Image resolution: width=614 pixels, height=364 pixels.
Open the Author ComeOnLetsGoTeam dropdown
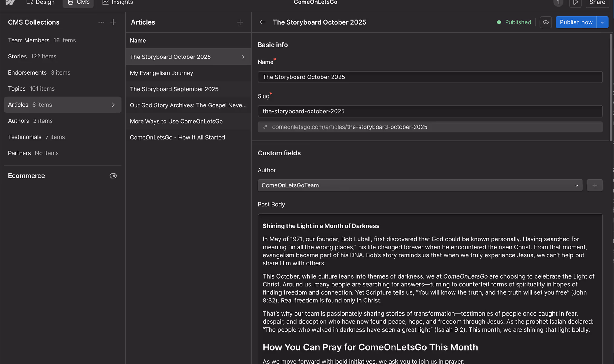click(420, 185)
